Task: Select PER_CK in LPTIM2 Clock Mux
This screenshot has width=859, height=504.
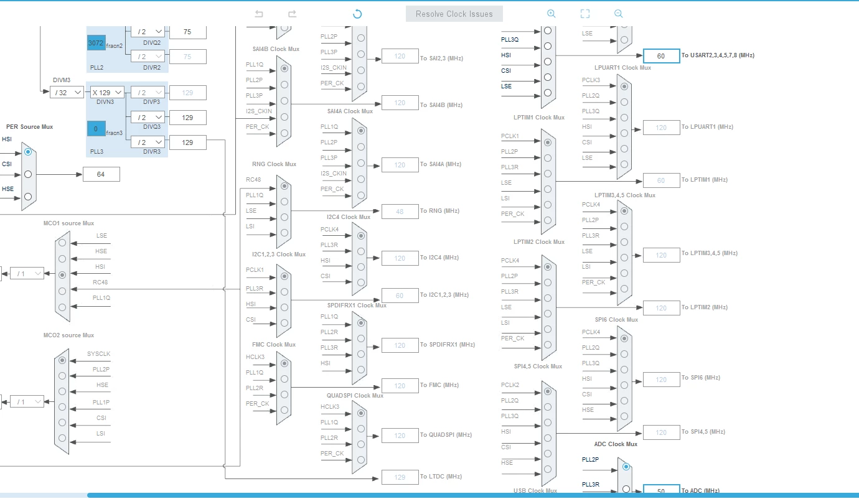Action: click(548, 345)
